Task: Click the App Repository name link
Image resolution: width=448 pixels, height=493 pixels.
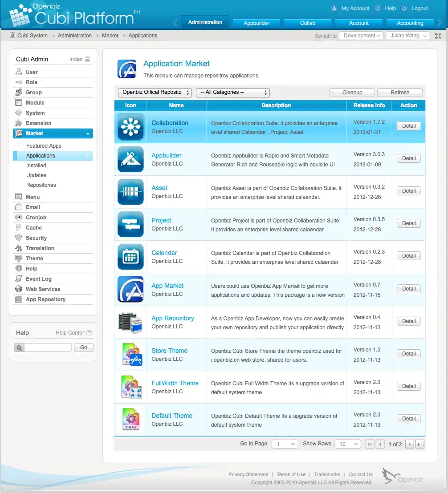Action: [173, 318]
